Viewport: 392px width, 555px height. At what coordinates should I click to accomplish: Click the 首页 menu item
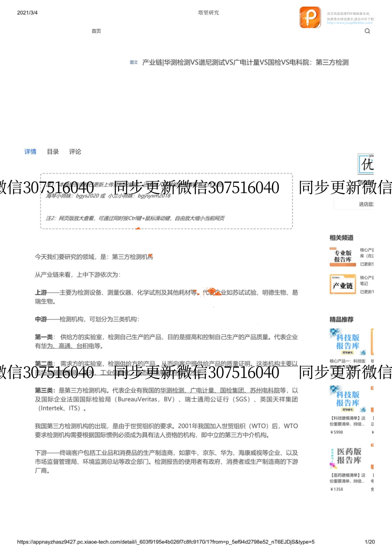(x=96, y=31)
